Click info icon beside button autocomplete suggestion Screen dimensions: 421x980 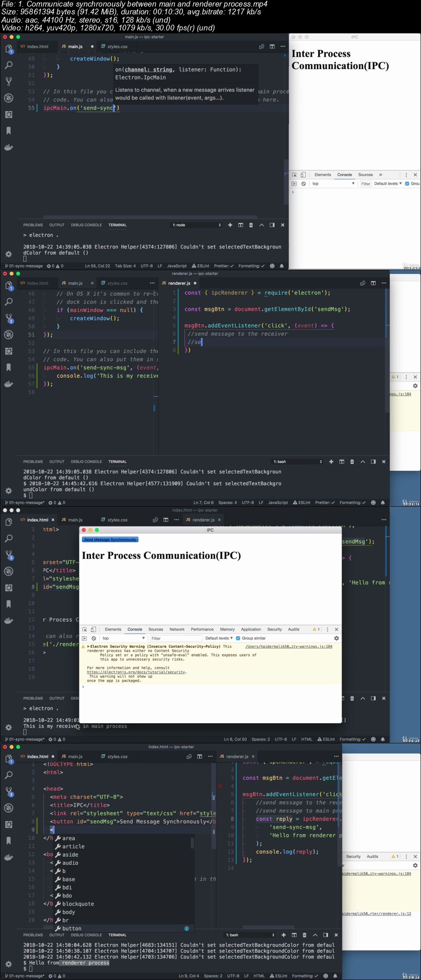(x=187, y=929)
